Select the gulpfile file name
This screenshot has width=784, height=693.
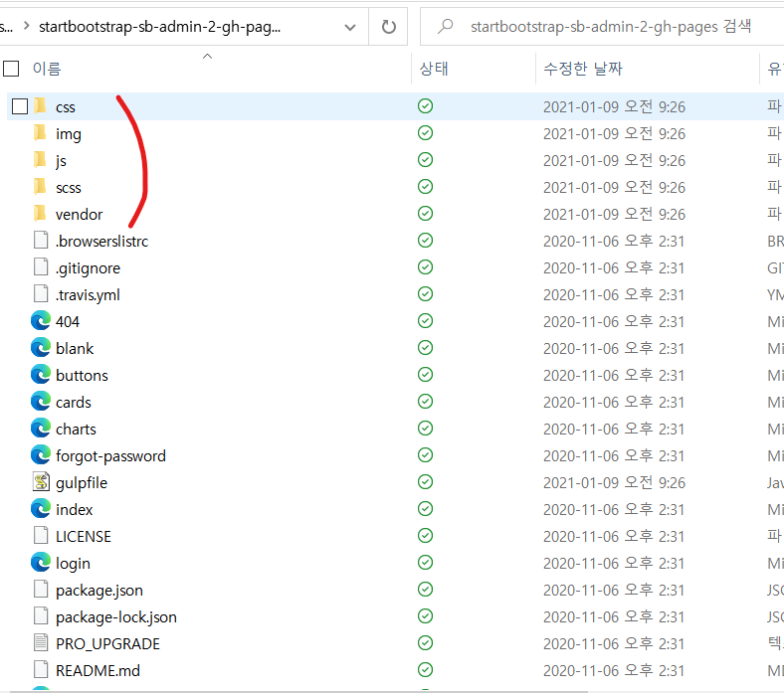pyautogui.click(x=82, y=483)
